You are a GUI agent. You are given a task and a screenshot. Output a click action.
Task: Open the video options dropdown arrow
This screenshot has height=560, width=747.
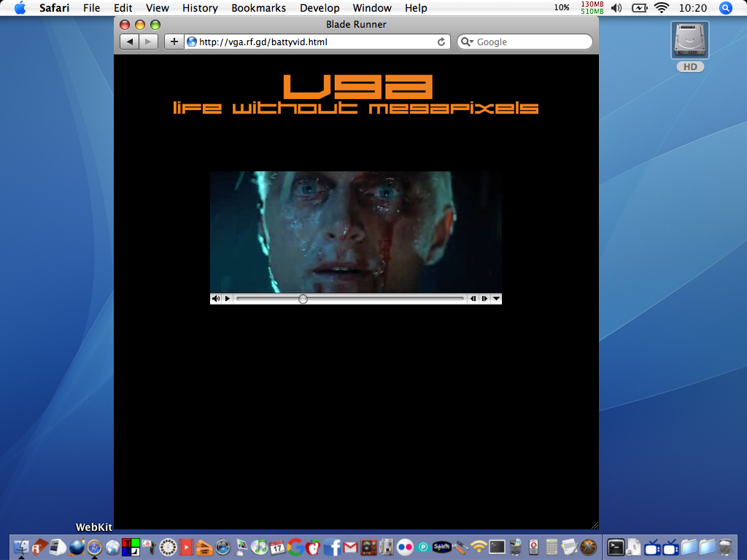coord(496,298)
